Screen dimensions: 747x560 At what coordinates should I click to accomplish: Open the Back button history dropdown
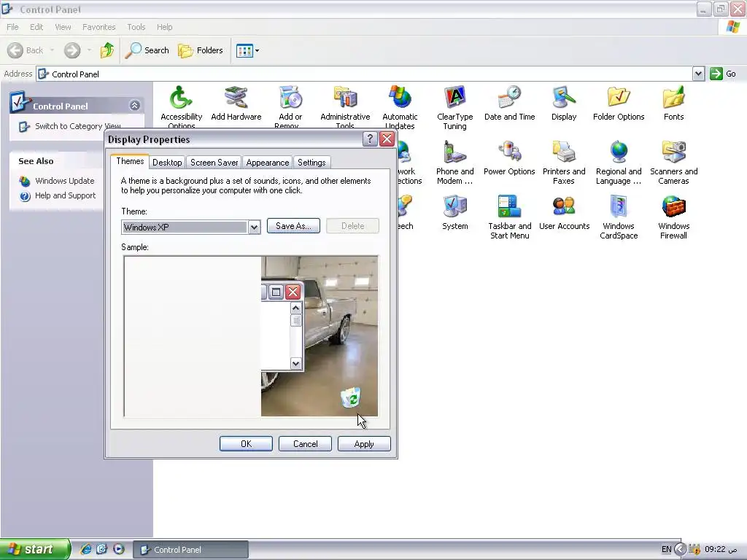point(52,50)
